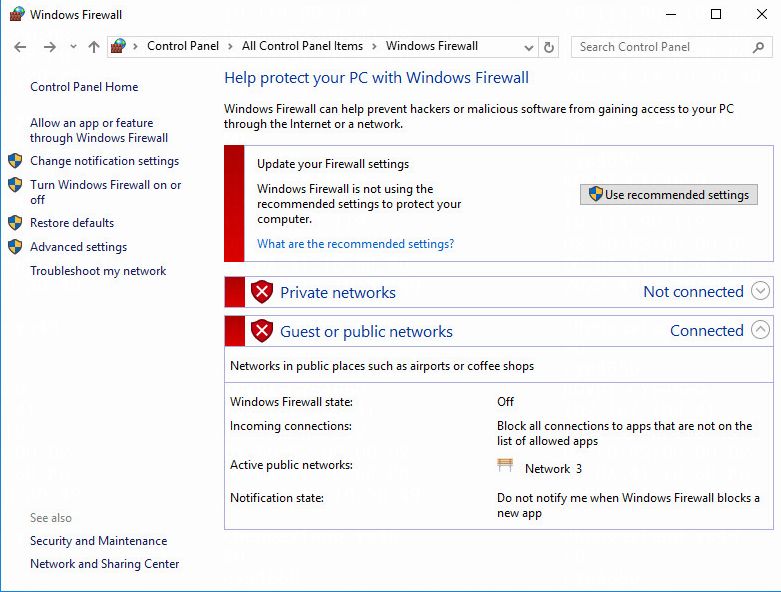The width and height of the screenshot is (781, 592).
Task: Click Private networks heading
Action: (338, 292)
